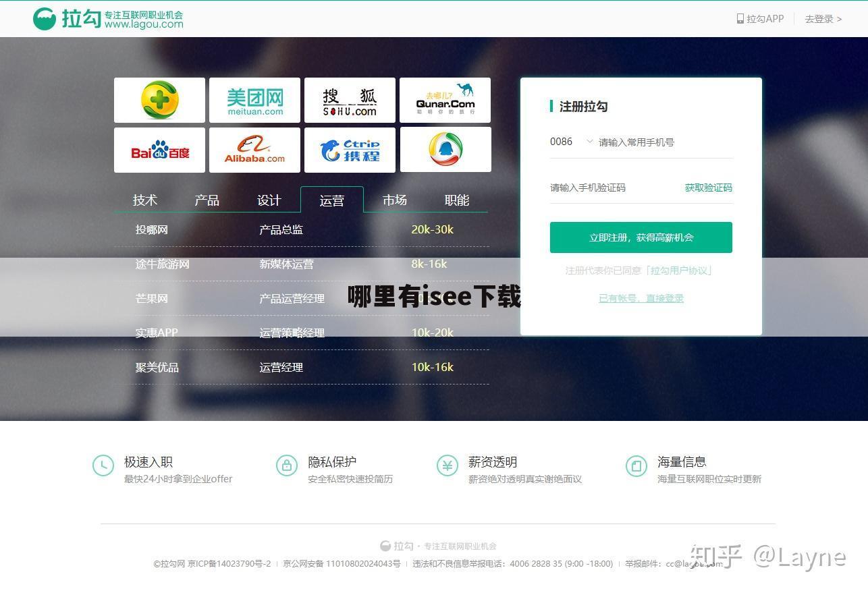868x595 pixels.
Task: Click 获取验证码 to request code
Action: (709, 188)
